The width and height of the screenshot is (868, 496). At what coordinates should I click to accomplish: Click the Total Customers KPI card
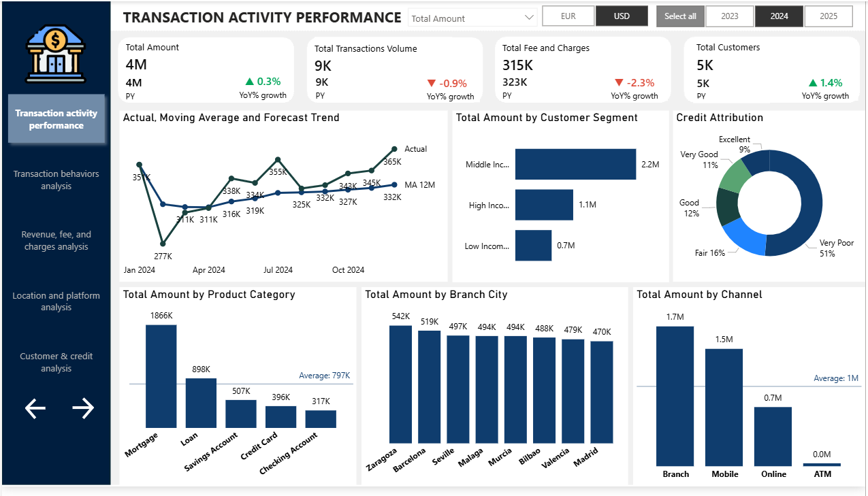[x=771, y=69]
